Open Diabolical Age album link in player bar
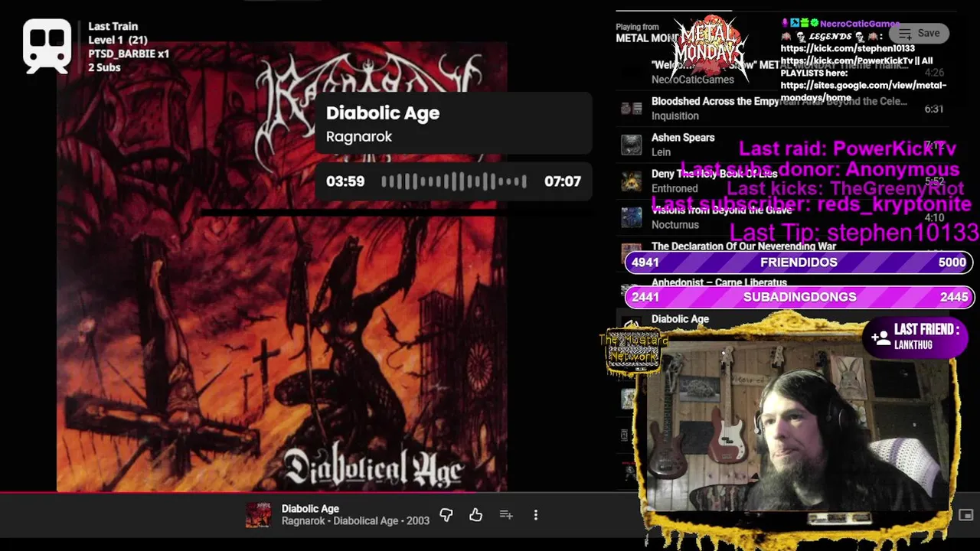Image resolution: width=980 pixels, height=551 pixels. pos(365,521)
